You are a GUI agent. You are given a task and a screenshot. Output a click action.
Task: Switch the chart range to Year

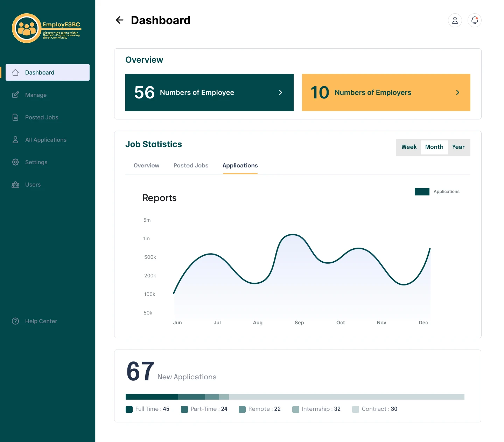[x=458, y=147]
